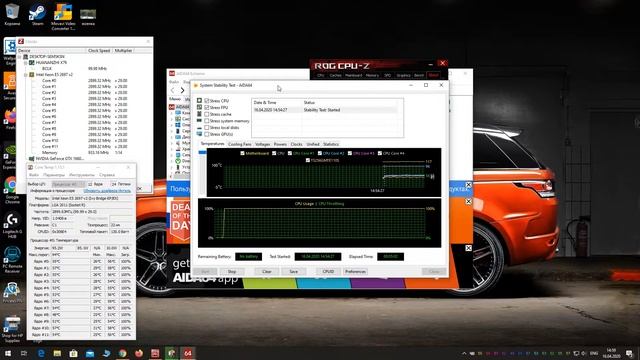Toggle Stress FPU checkbox
640x360 pixels.
[207, 107]
